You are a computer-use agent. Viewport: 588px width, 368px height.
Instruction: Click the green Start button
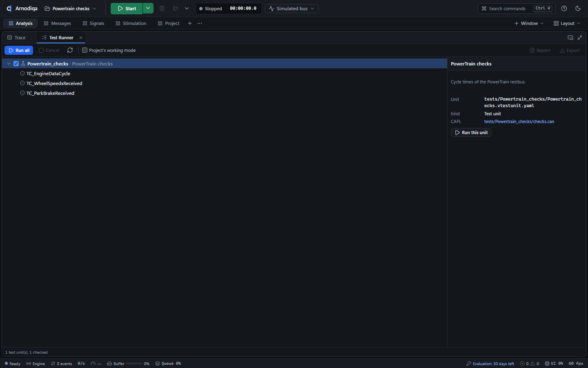tap(127, 9)
